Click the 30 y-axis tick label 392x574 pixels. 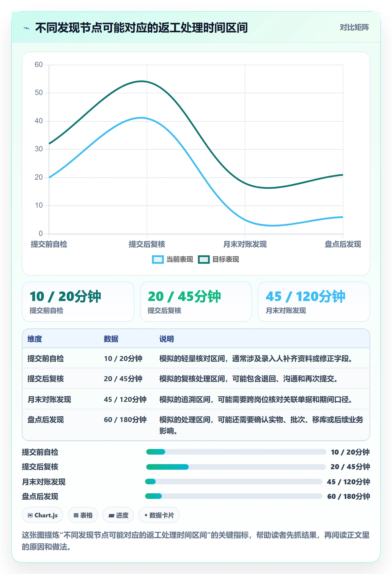(39, 149)
